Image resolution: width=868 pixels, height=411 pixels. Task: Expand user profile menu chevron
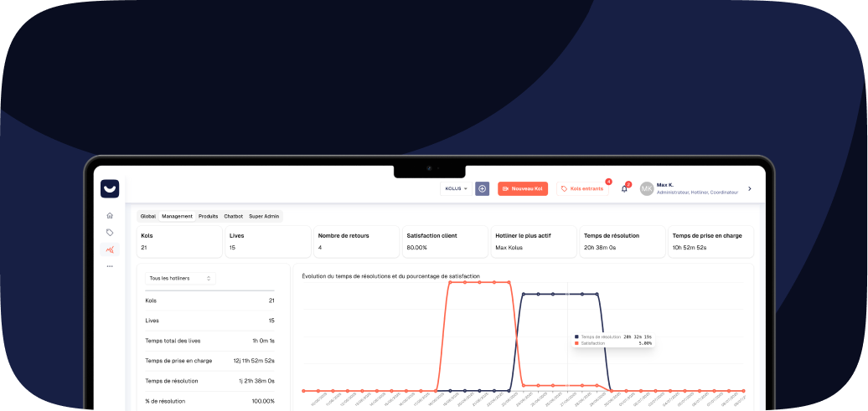coord(749,189)
